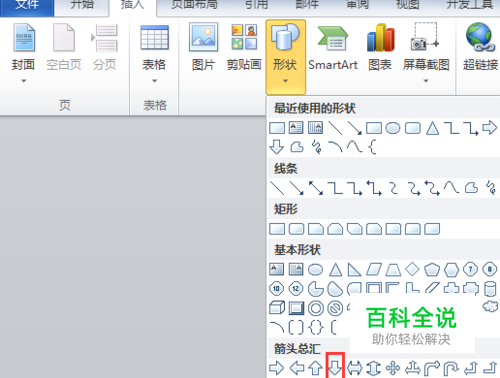Choose down arrow in recently used shapes

[x=277, y=147]
